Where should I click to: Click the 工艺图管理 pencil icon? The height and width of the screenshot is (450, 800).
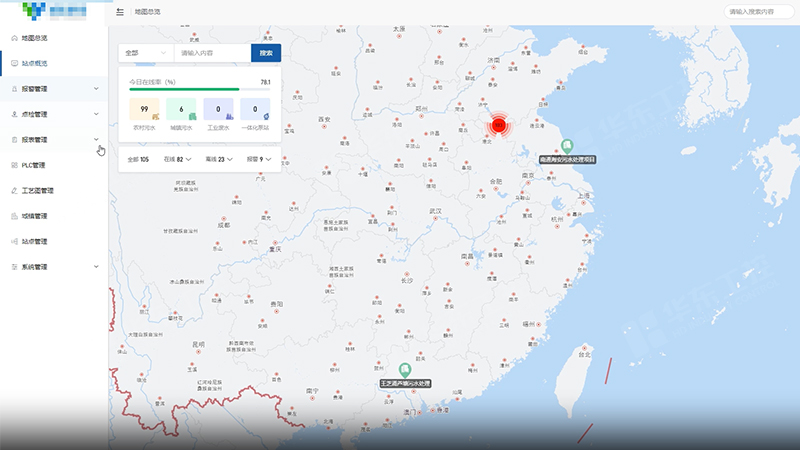coord(13,190)
